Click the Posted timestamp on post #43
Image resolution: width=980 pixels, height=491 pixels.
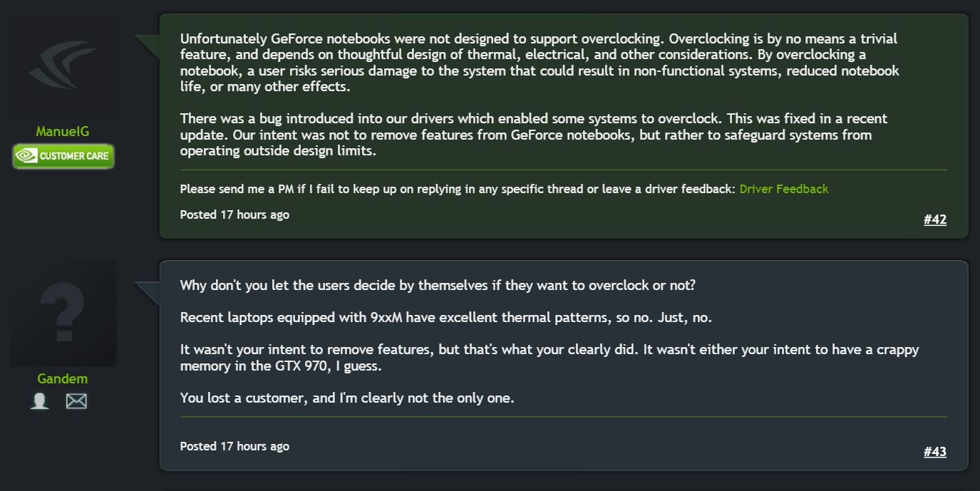[x=233, y=446]
